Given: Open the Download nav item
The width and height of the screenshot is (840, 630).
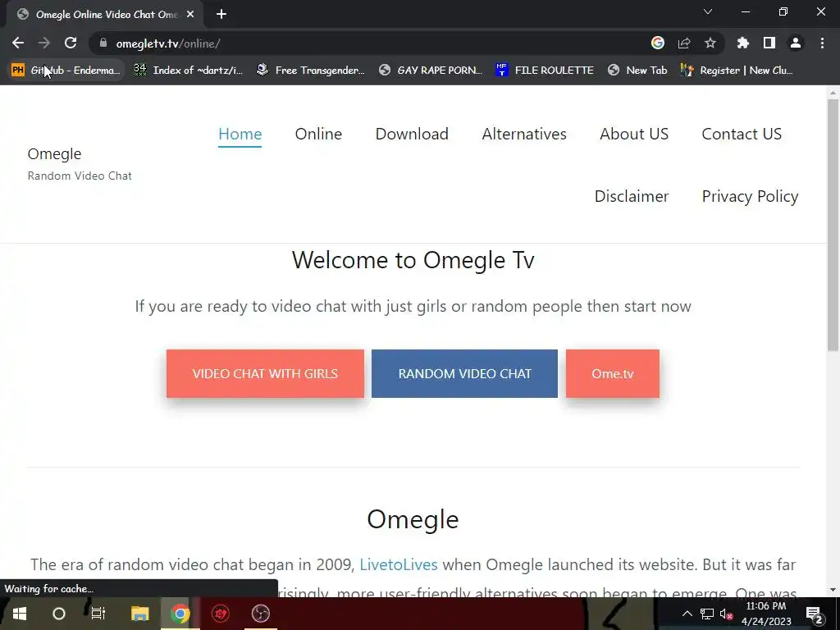Looking at the screenshot, I should tap(412, 134).
